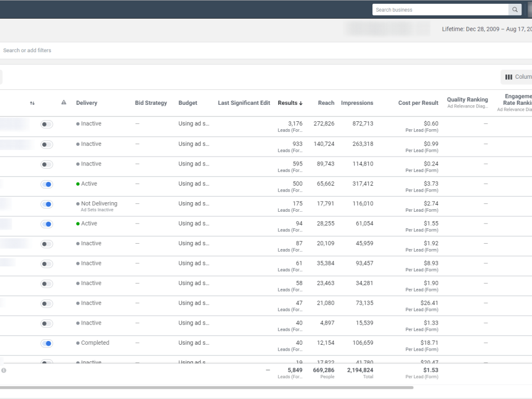Click the 'Completed' delivery status
532x399 pixels.
point(95,343)
